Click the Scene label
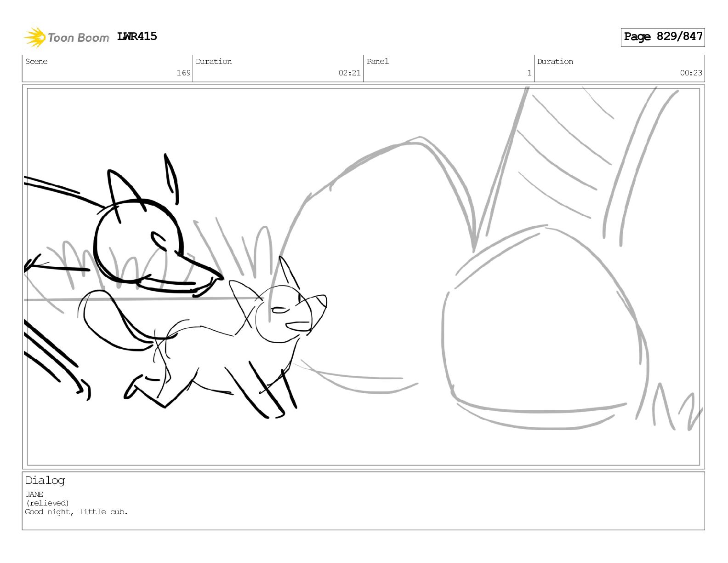This screenshot has width=728, height=563. pos(36,62)
